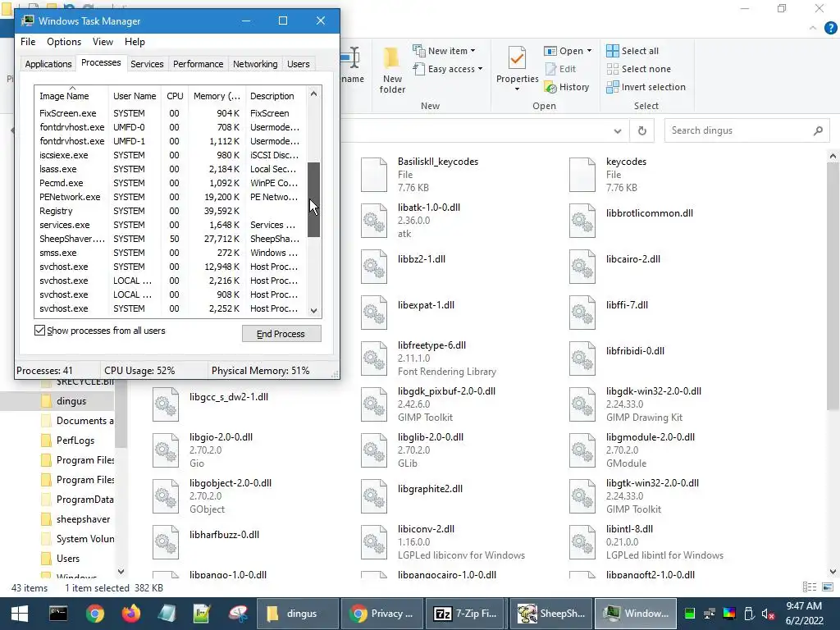This screenshot has height=630, width=840.
Task: Select the Registry process row
Action: 171,211
